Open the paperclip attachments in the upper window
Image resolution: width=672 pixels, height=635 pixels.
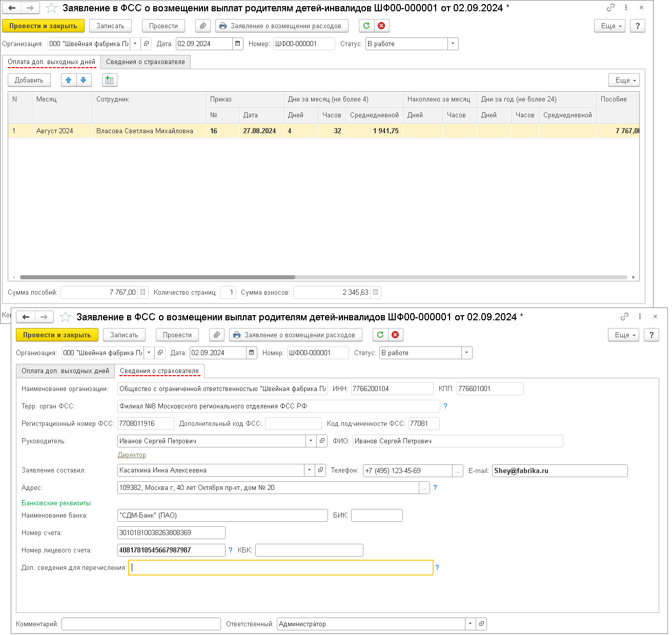point(203,26)
